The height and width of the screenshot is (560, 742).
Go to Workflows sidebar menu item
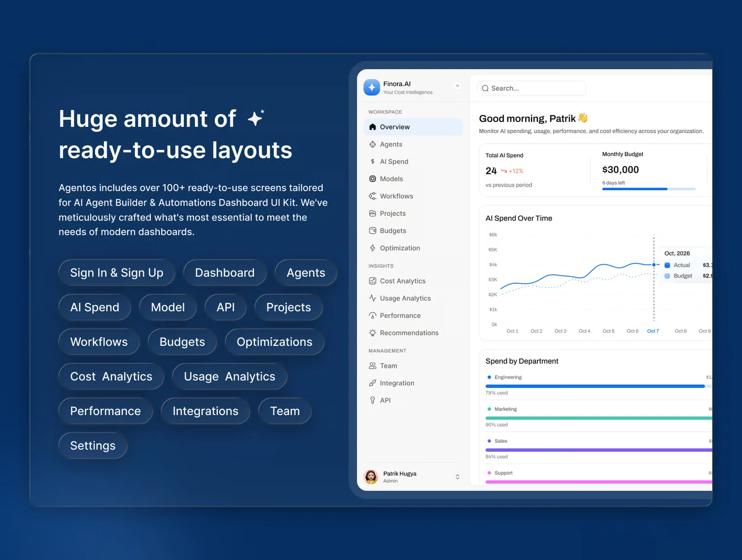pos(413,196)
